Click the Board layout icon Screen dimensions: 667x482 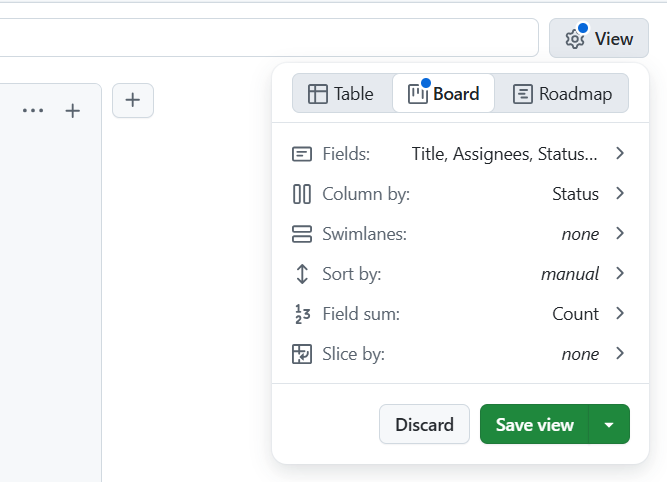click(x=418, y=94)
